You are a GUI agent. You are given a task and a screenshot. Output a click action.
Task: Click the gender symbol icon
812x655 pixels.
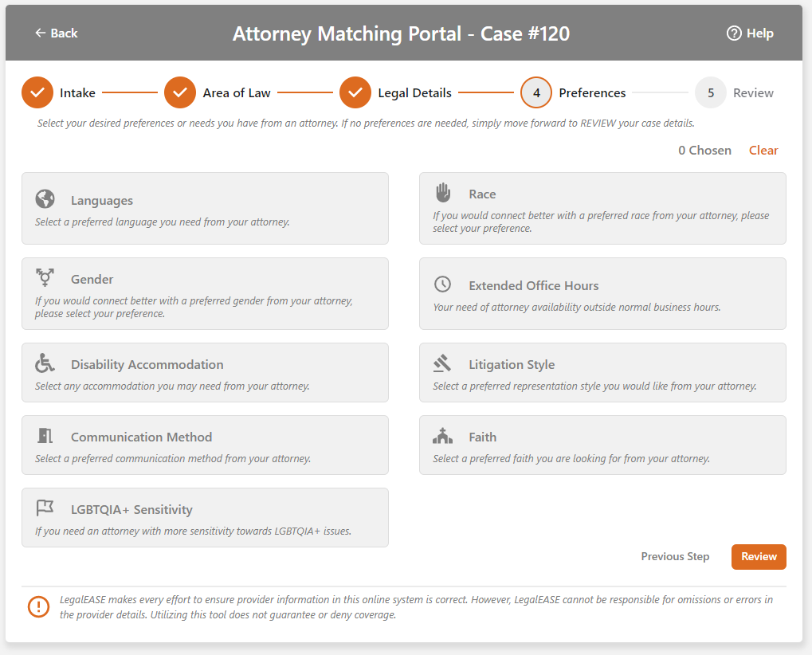click(45, 278)
